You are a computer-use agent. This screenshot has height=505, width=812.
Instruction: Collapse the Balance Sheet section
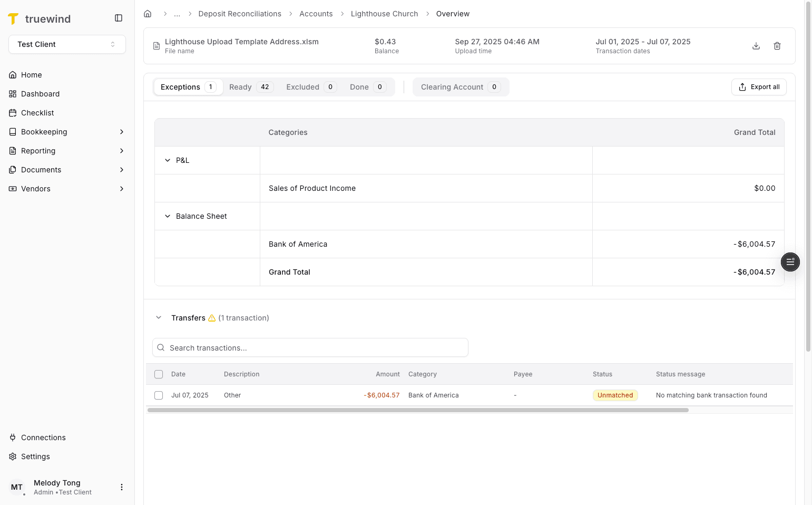[x=168, y=216]
